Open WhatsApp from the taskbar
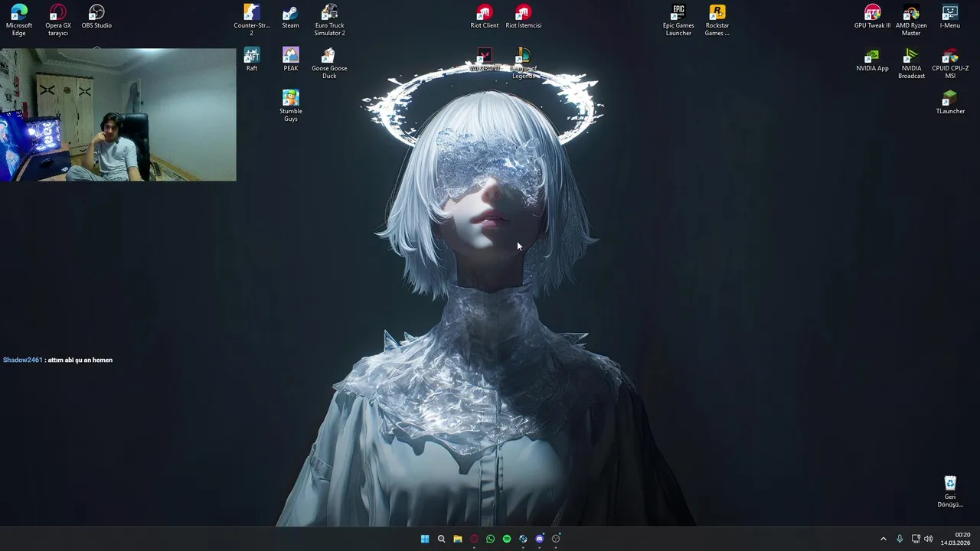Image resolution: width=980 pixels, height=551 pixels. (490, 539)
